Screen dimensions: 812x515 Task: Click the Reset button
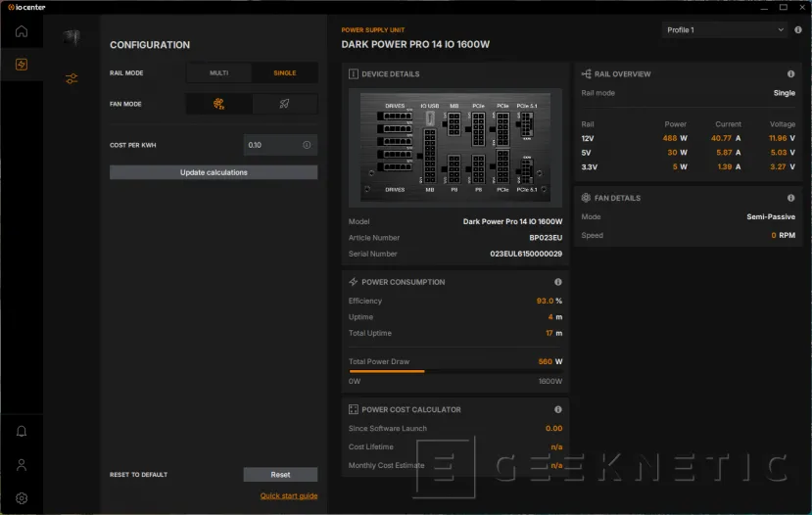tap(280, 475)
